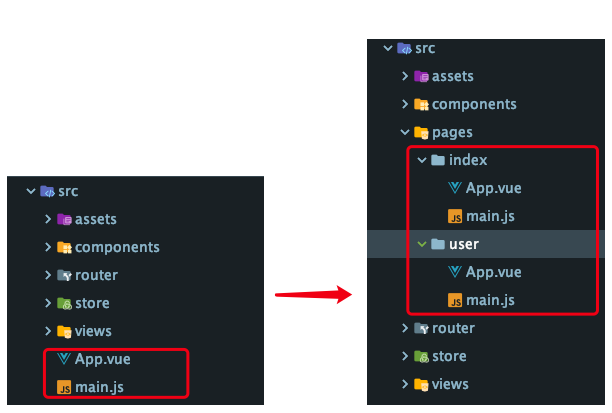The width and height of the screenshot is (612, 413).
Task: Click the user folder icon
Action: tap(438, 244)
